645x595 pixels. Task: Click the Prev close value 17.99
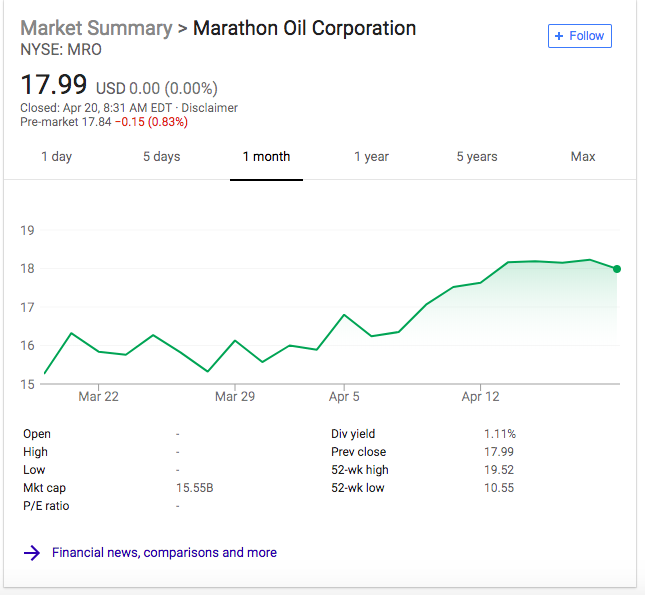[499, 452]
